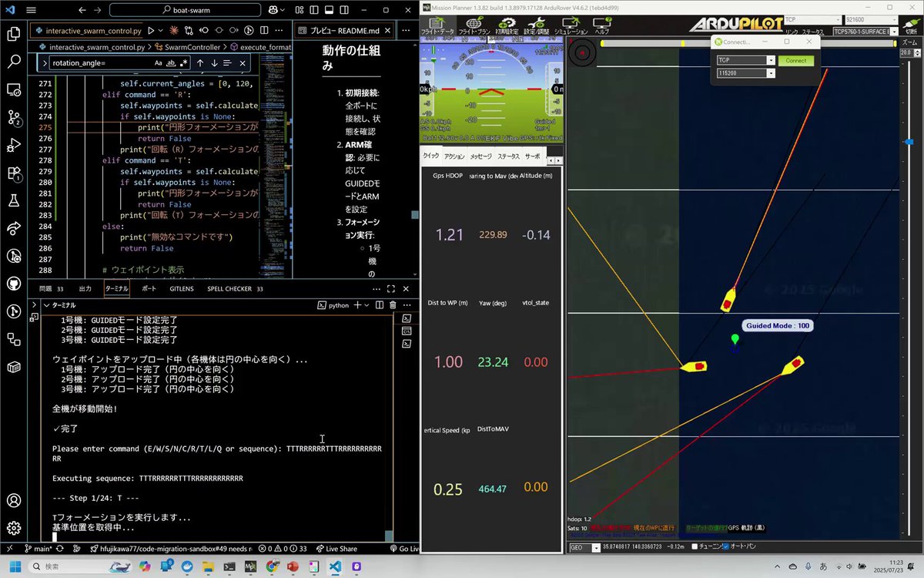Toggle Match Case in find widget
This screenshot has width=924, height=578.
pyautogui.click(x=158, y=63)
